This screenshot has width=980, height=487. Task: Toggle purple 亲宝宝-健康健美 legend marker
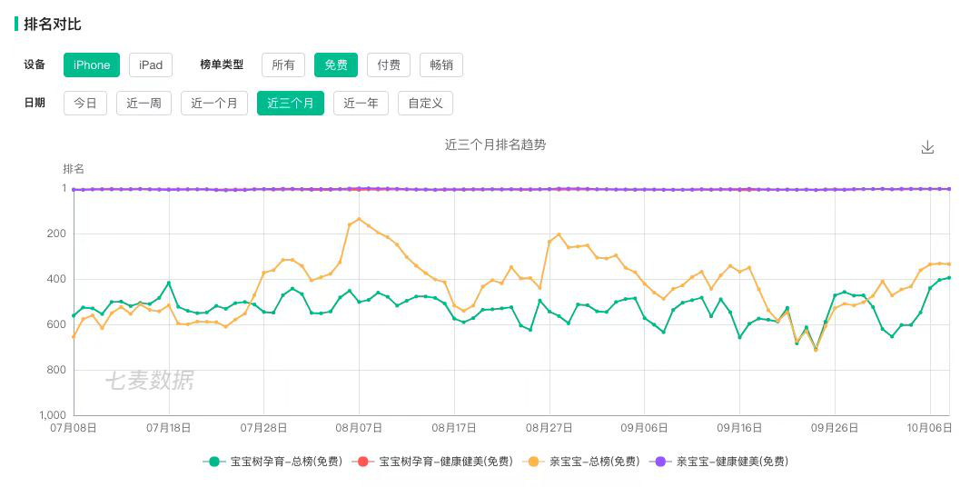pos(660,462)
